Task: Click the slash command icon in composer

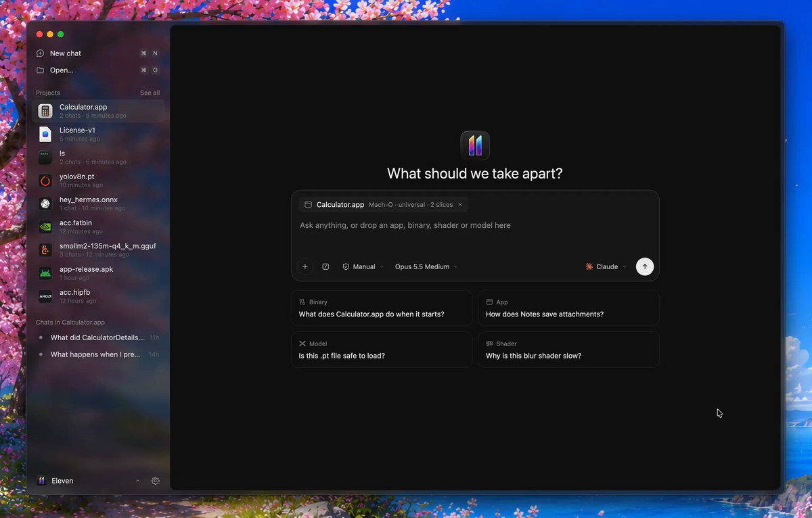Action: pyautogui.click(x=325, y=266)
